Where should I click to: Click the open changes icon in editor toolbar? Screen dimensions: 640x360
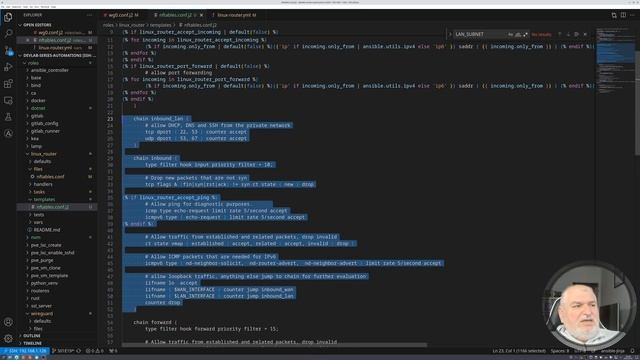[614, 15]
